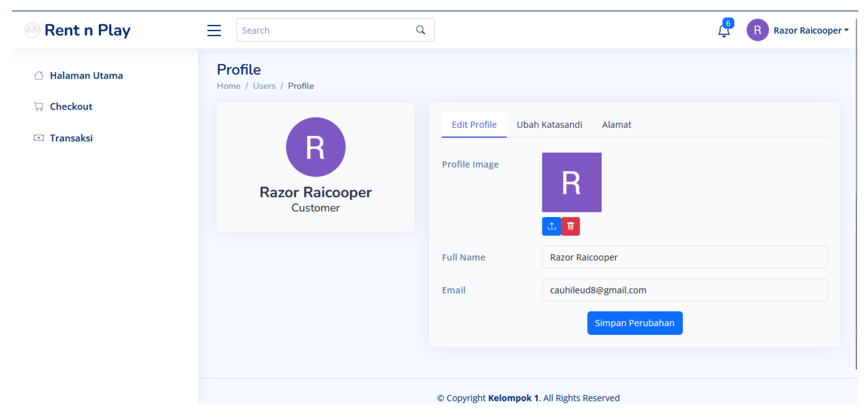Click the cart icon beside Checkout

[39, 106]
